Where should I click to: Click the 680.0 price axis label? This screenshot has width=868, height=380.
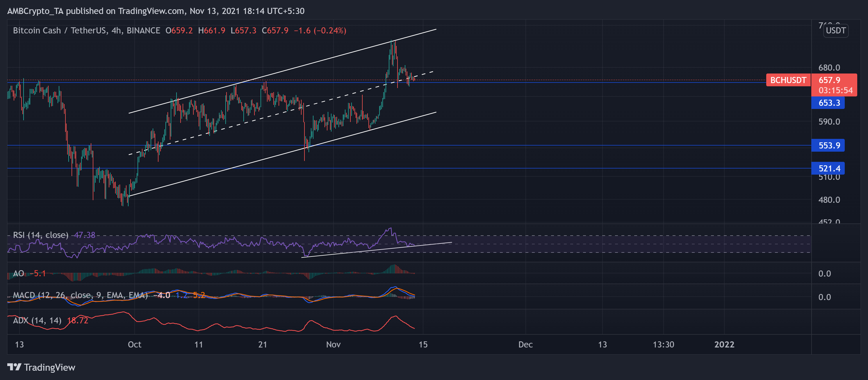pos(829,68)
